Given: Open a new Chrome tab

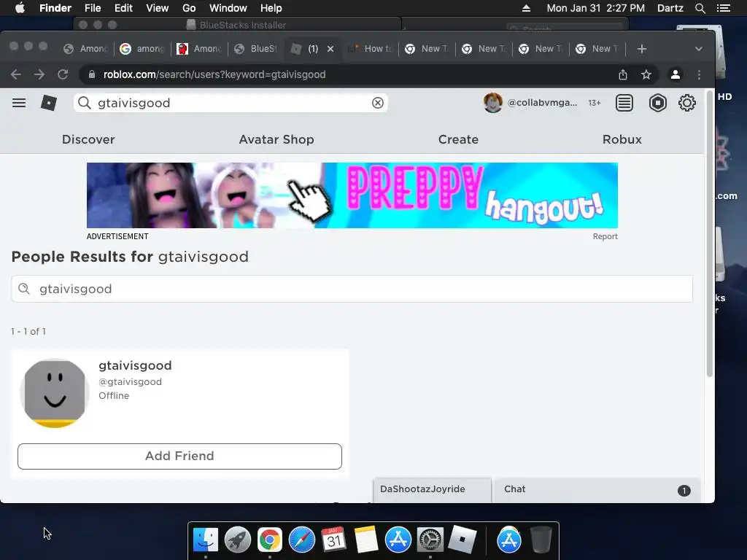Looking at the screenshot, I should tap(642, 49).
